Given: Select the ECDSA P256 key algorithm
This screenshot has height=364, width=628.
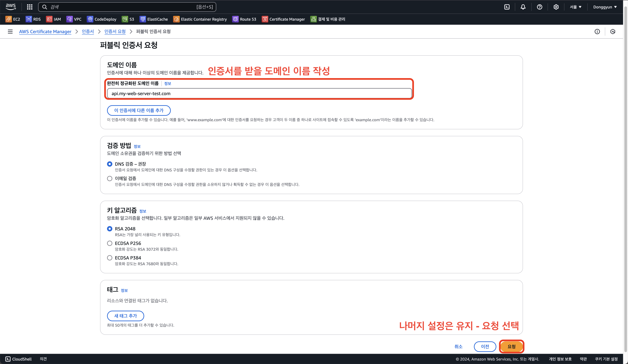Looking at the screenshot, I should pos(110,243).
